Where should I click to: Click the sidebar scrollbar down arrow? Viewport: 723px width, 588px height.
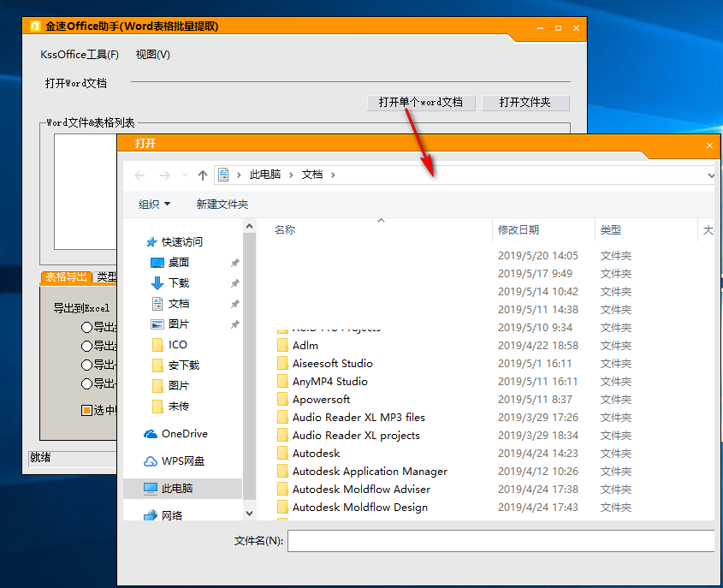(250, 514)
